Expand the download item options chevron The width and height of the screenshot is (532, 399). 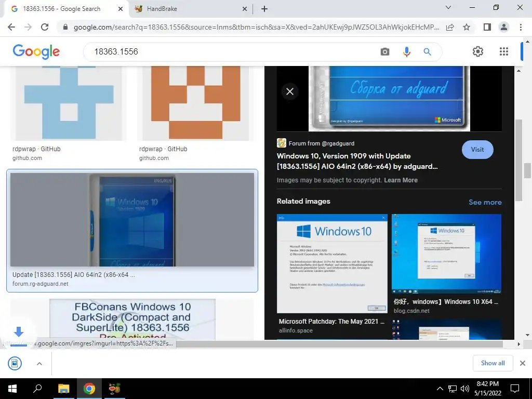[39, 364]
